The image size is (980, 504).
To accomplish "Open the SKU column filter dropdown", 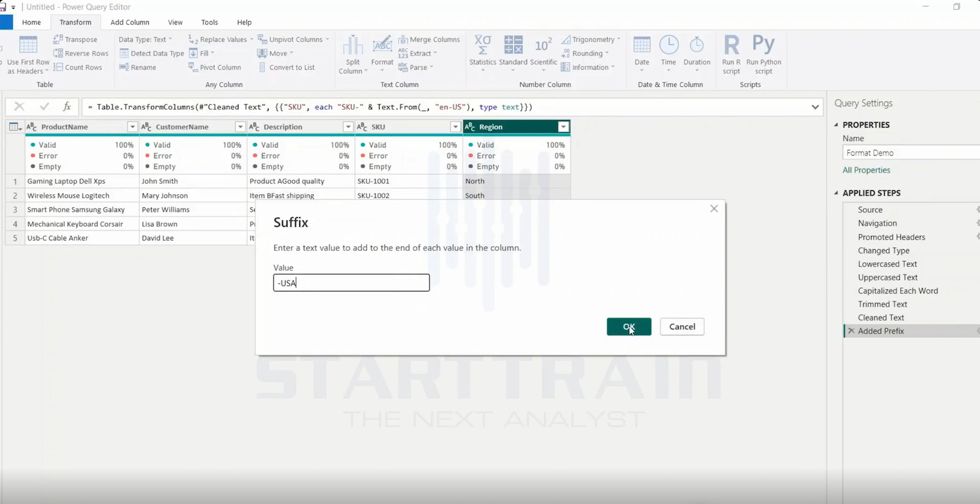I will [x=455, y=127].
